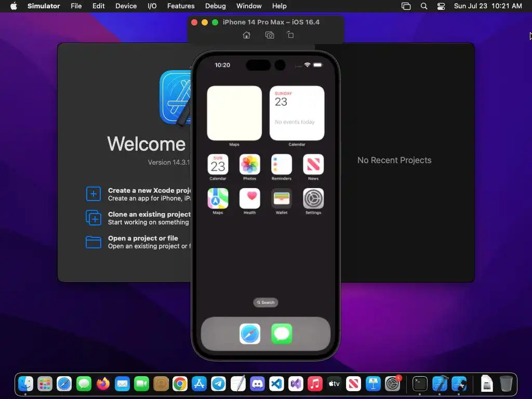Screen dimensions: 532x399
Task: Tap the Home button in Simulator toolbar
Action: point(247,35)
